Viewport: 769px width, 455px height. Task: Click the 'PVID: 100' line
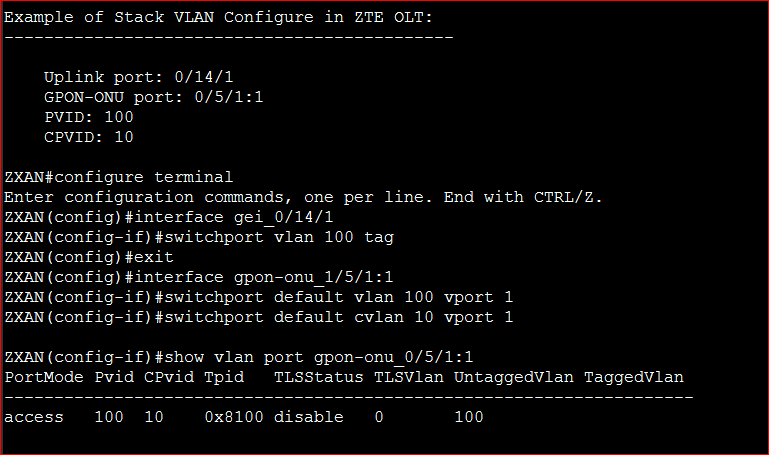(89, 117)
